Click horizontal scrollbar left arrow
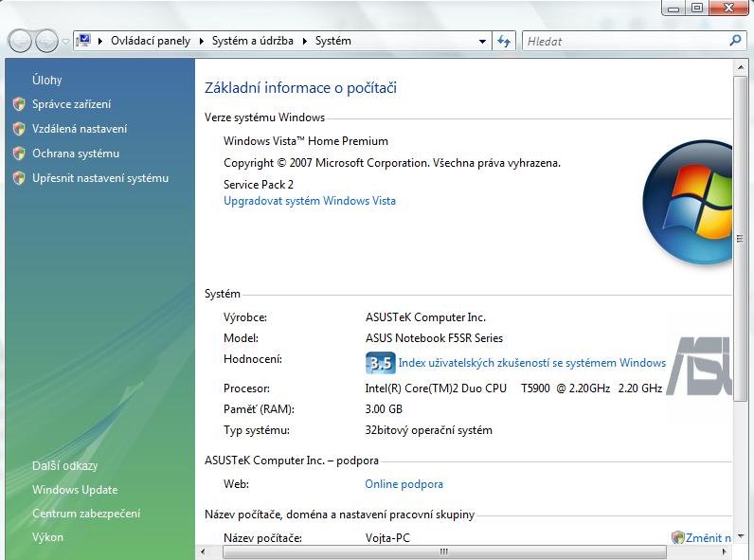Image resolution: width=754 pixels, height=560 pixels. tap(203, 551)
